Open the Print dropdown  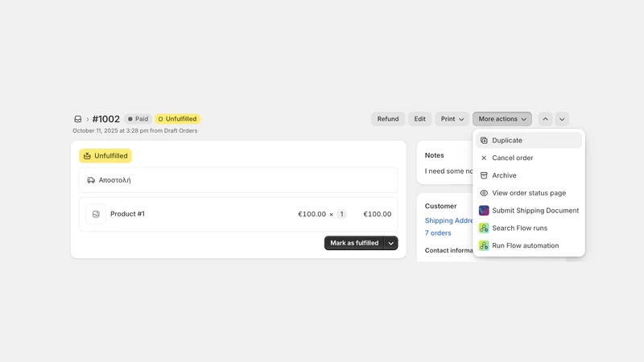(x=452, y=119)
